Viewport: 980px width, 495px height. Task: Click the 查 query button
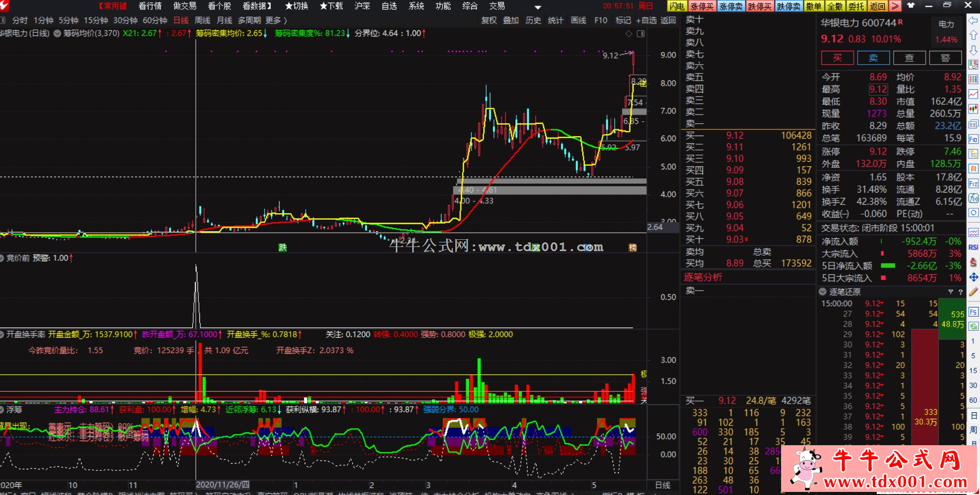point(909,58)
